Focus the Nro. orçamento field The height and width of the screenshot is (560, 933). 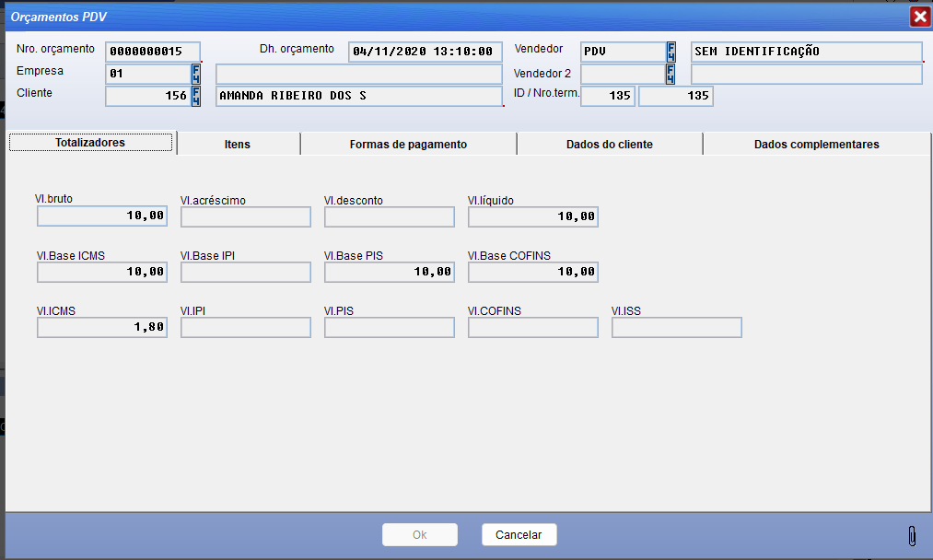(153, 52)
